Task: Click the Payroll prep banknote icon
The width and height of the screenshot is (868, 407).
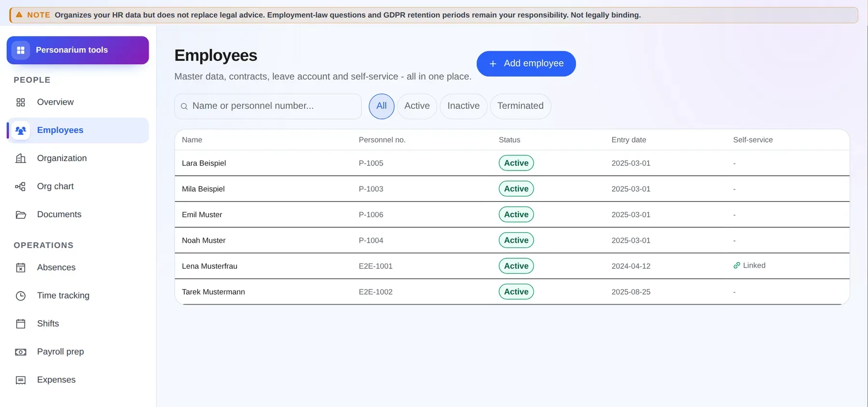Action: tap(21, 352)
